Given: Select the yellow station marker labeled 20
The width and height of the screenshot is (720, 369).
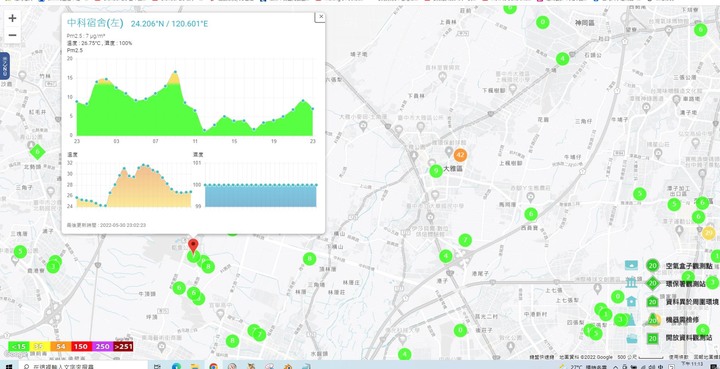Looking at the screenshot, I should 709,233.
